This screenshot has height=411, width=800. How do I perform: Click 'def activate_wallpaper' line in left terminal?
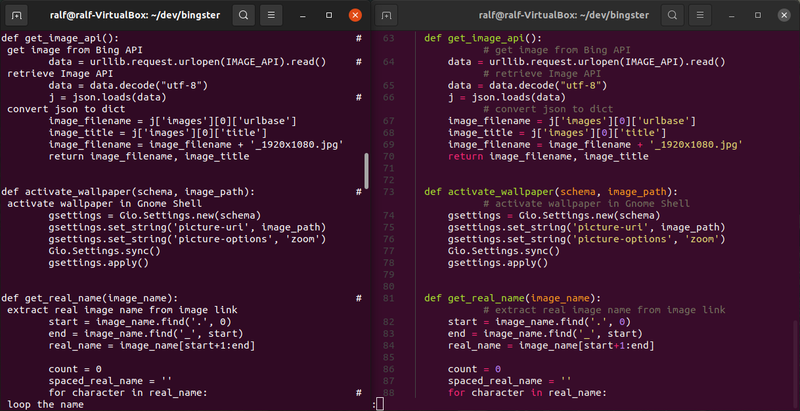point(128,192)
